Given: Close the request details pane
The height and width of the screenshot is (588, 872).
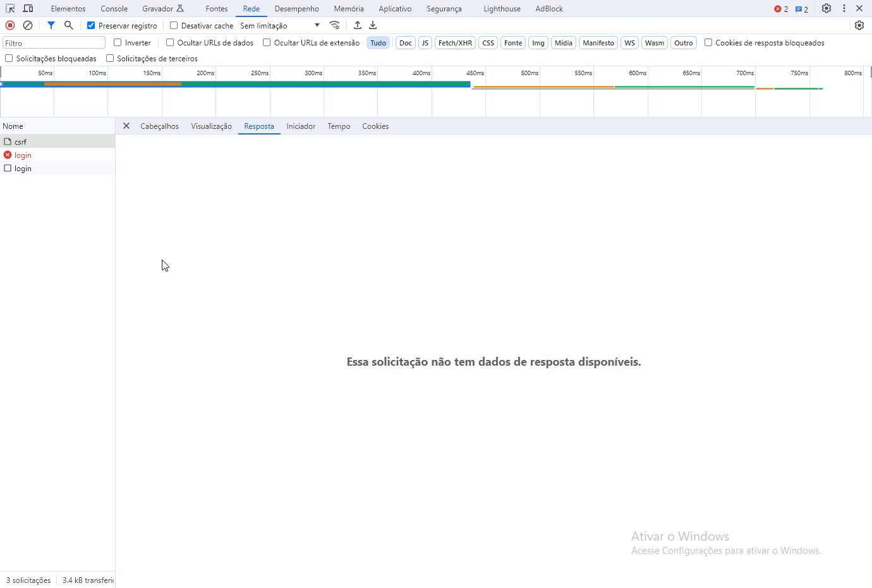Looking at the screenshot, I should pyautogui.click(x=126, y=126).
